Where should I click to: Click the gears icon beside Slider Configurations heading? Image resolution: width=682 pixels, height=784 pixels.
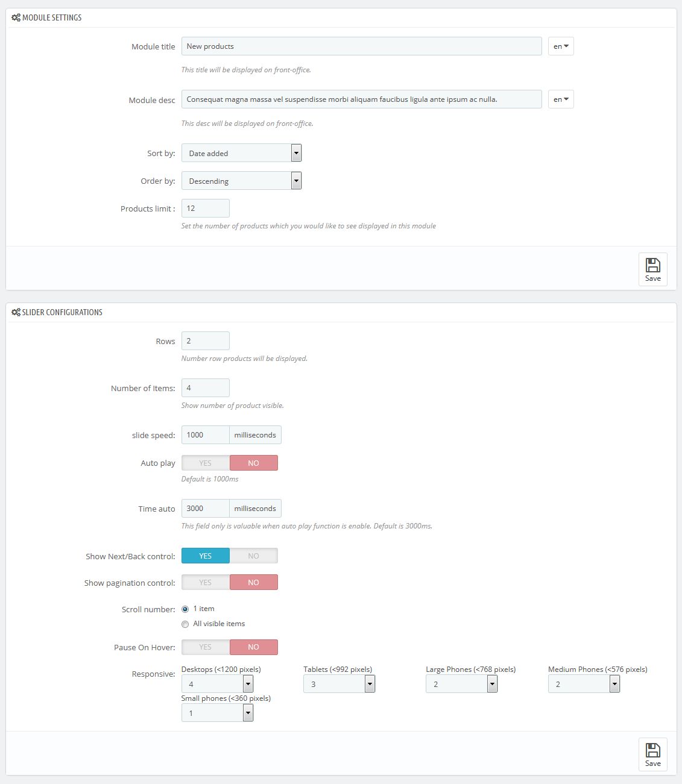pyautogui.click(x=16, y=313)
